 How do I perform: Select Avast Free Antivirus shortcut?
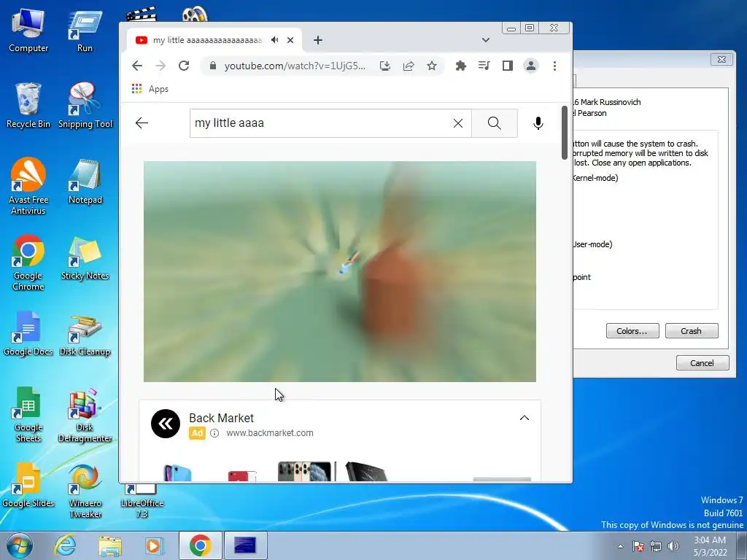coord(28,187)
